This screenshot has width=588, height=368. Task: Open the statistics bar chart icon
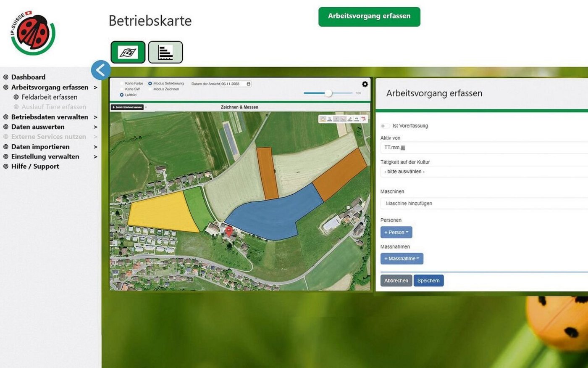click(165, 52)
